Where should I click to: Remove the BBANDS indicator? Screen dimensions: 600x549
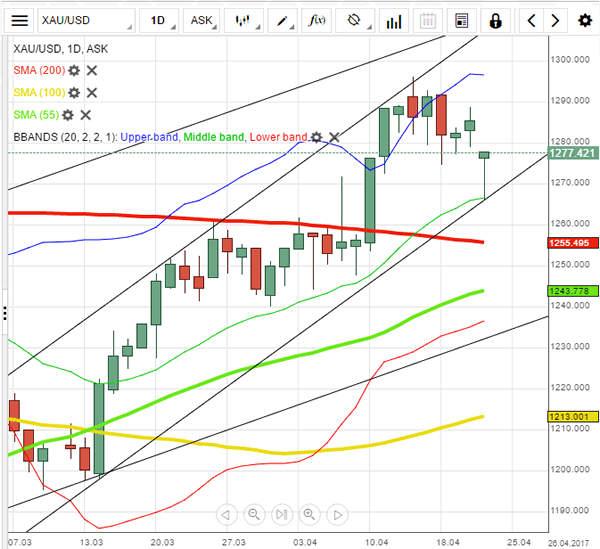point(334,137)
